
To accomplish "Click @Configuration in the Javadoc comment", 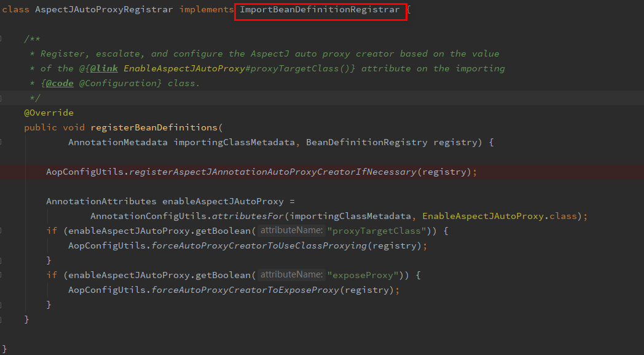I will coord(118,83).
